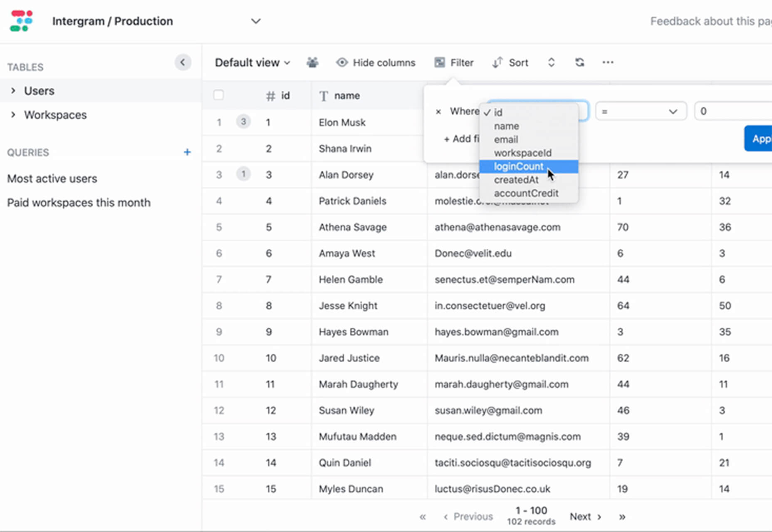
Task: Go to first page double-left arrow
Action: (x=423, y=517)
